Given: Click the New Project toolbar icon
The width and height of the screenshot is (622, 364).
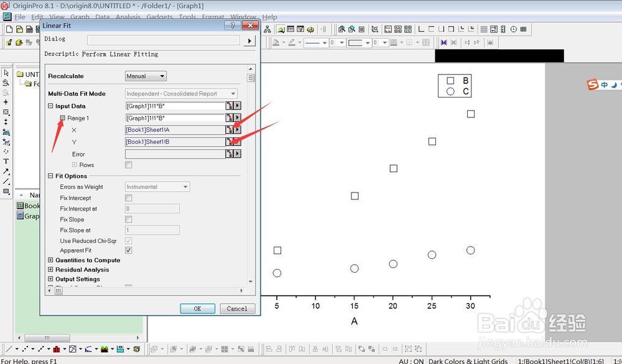Looking at the screenshot, I should [9, 29].
